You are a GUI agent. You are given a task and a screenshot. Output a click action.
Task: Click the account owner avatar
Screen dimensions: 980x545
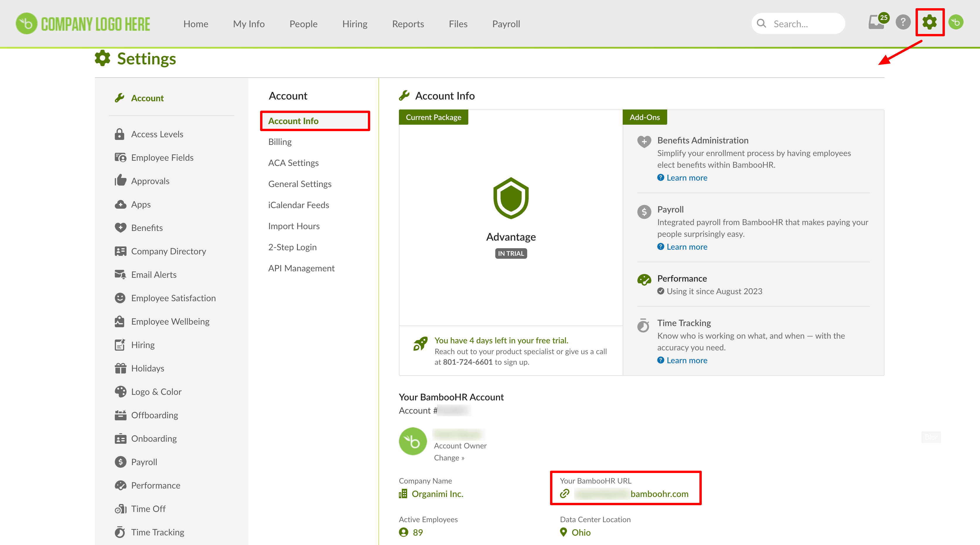pos(412,441)
